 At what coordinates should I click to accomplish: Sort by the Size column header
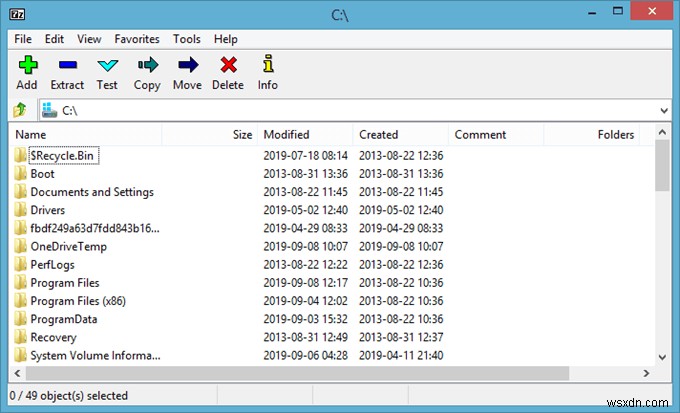pyautogui.click(x=209, y=134)
